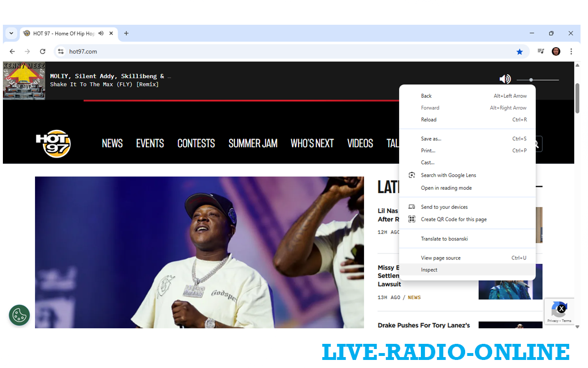Expand the tab search dropdown arrow

11,33
